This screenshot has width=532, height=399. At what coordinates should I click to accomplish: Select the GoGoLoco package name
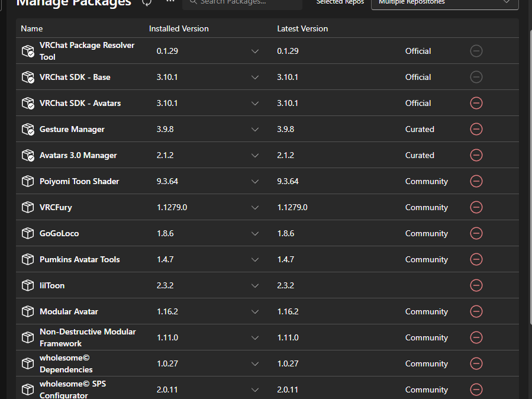[x=59, y=233]
